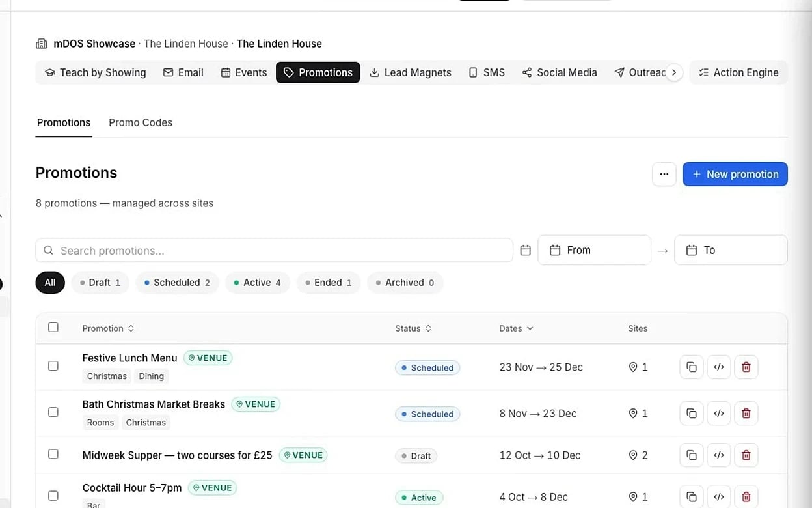This screenshot has height=508, width=812.
Task: Open the Teach by Showing tab
Action: pos(95,72)
